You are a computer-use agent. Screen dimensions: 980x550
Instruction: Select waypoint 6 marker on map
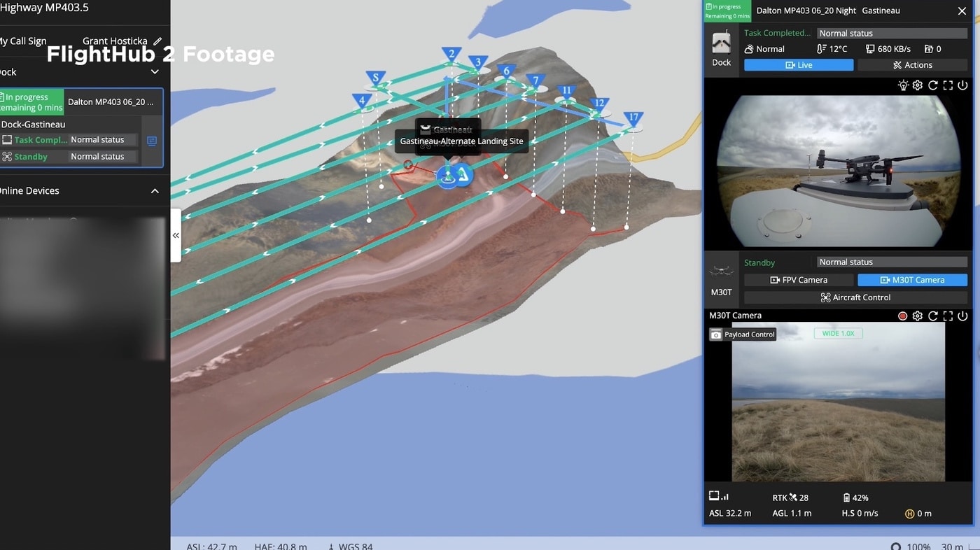tap(506, 71)
